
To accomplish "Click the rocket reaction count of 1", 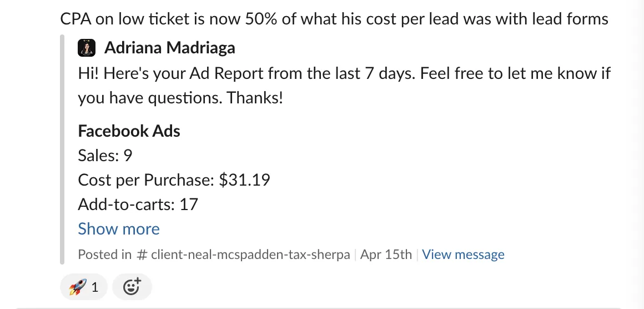I will coord(95,287).
